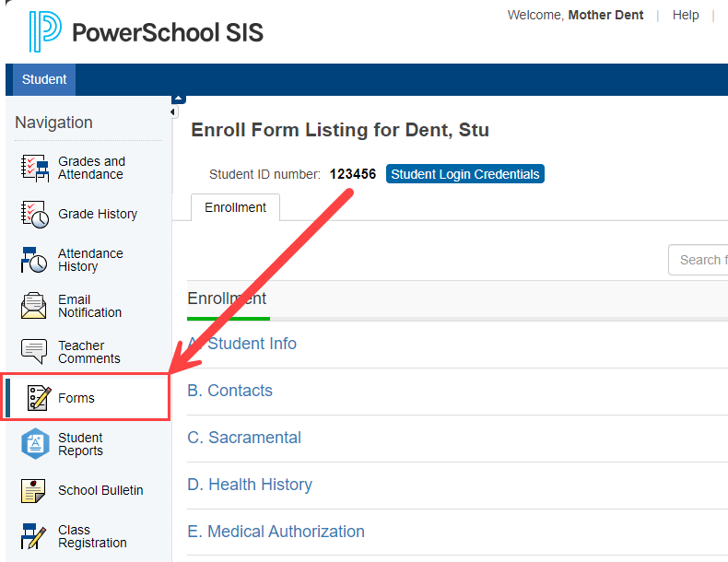Click the Mother Dent user name

605,15
